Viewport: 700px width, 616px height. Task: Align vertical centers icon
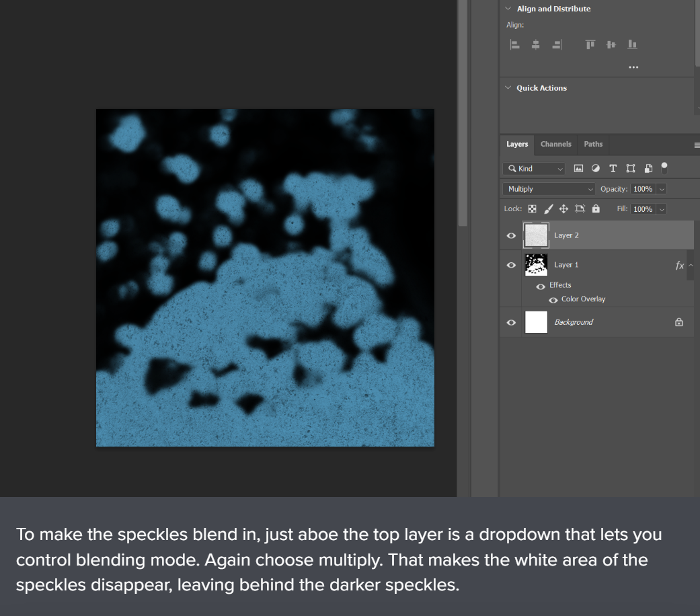coord(611,44)
